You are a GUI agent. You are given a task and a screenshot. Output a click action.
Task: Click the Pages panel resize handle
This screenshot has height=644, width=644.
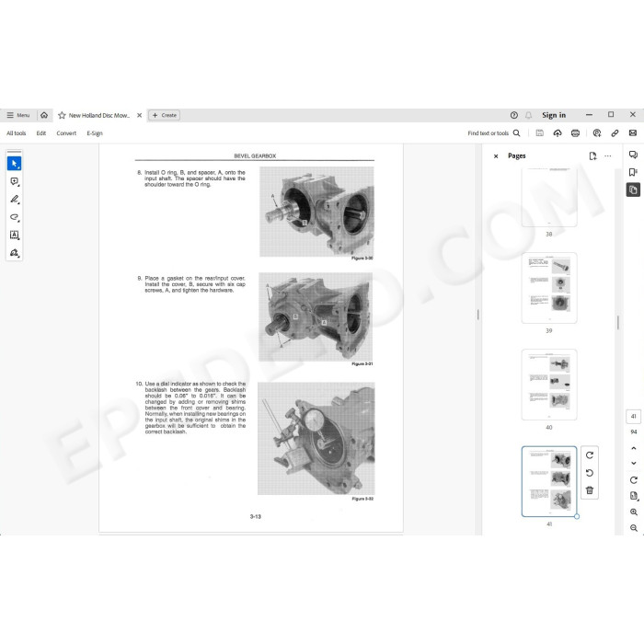pos(478,315)
